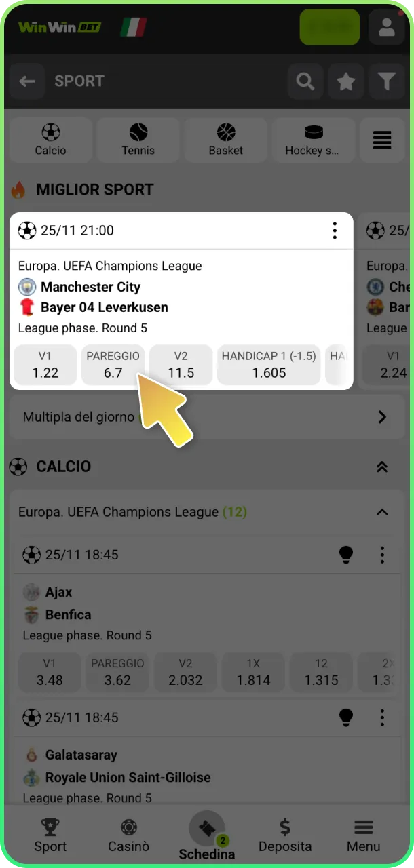Screen dimensions: 414x868
Task: Open the all-sports list hamburger icon
Action: (382, 140)
